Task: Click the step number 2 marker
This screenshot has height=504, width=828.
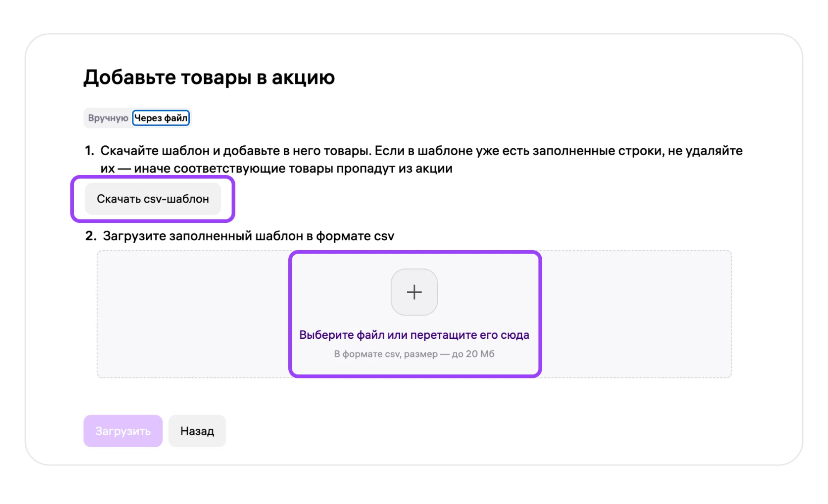Action: point(90,236)
